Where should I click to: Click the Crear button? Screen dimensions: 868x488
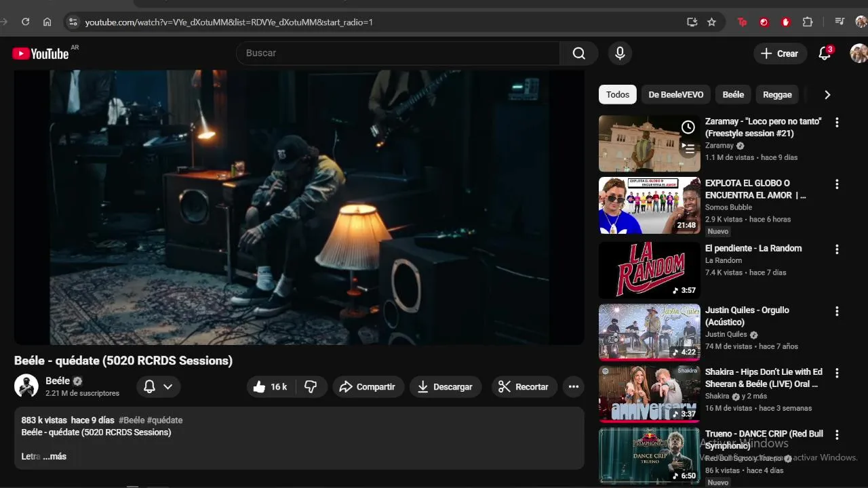pyautogui.click(x=781, y=54)
